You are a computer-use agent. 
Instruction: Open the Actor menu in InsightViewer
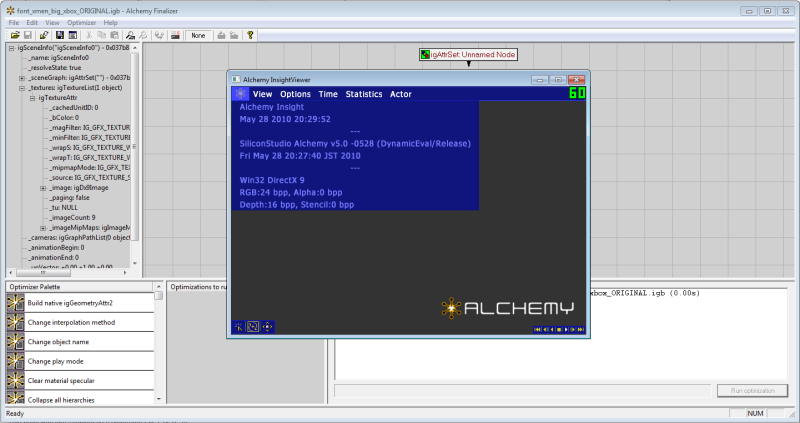coord(400,94)
